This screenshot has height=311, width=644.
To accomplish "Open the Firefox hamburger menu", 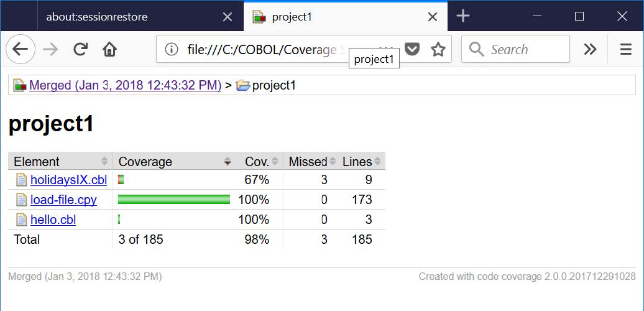I will click(625, 49).
